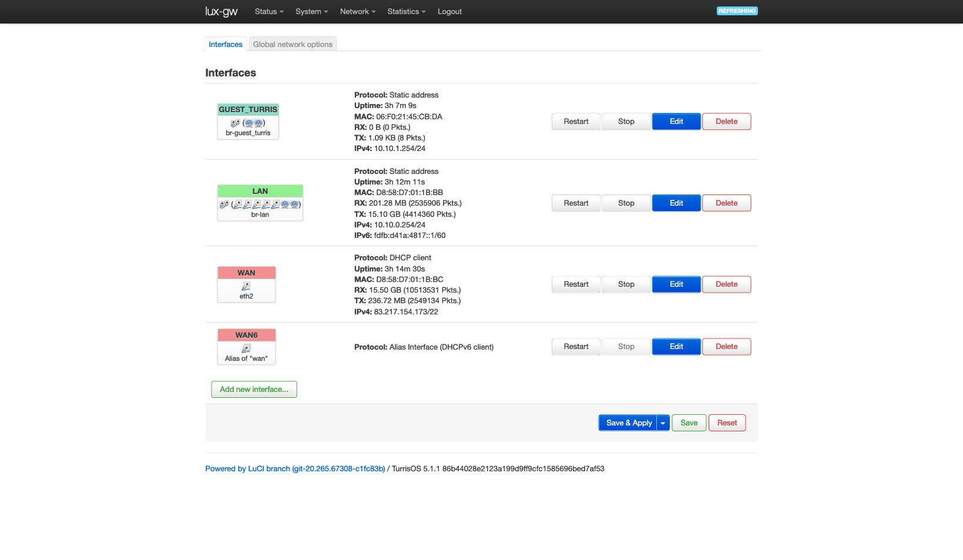Click MAC 06:F0:21:45:CB:DA text
The image size is (963, 560).
click(398, 117)
